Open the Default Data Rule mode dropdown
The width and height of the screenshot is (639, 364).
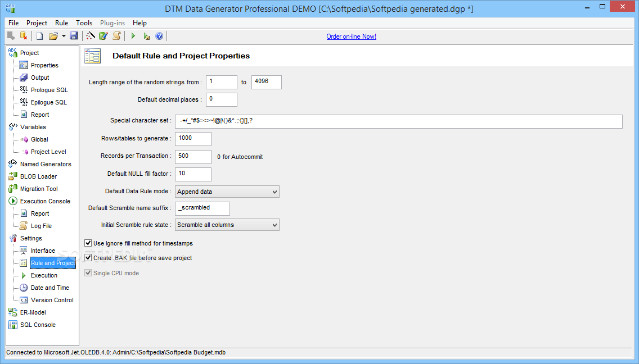(227, 192)
